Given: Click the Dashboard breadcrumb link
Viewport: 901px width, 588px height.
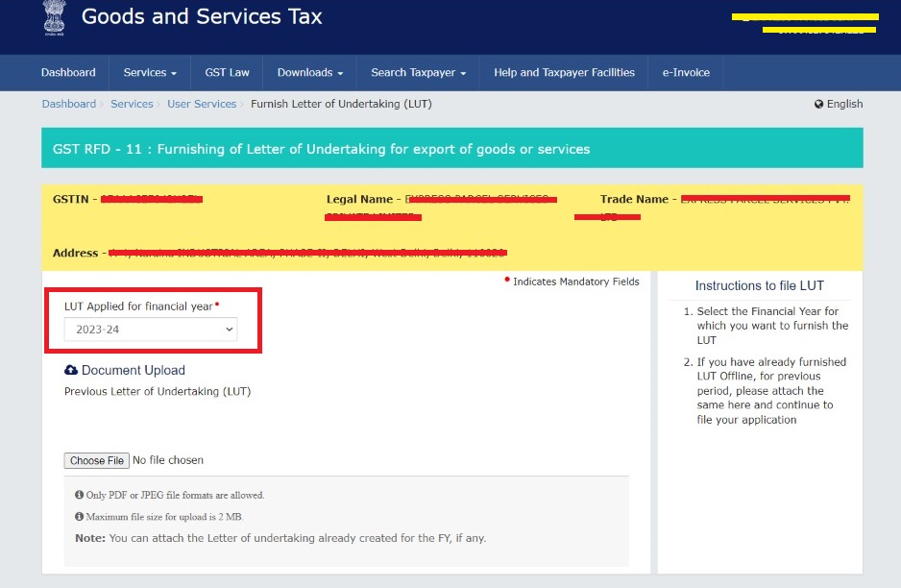Looking at the screenshot, I should [x=68, y=104].
